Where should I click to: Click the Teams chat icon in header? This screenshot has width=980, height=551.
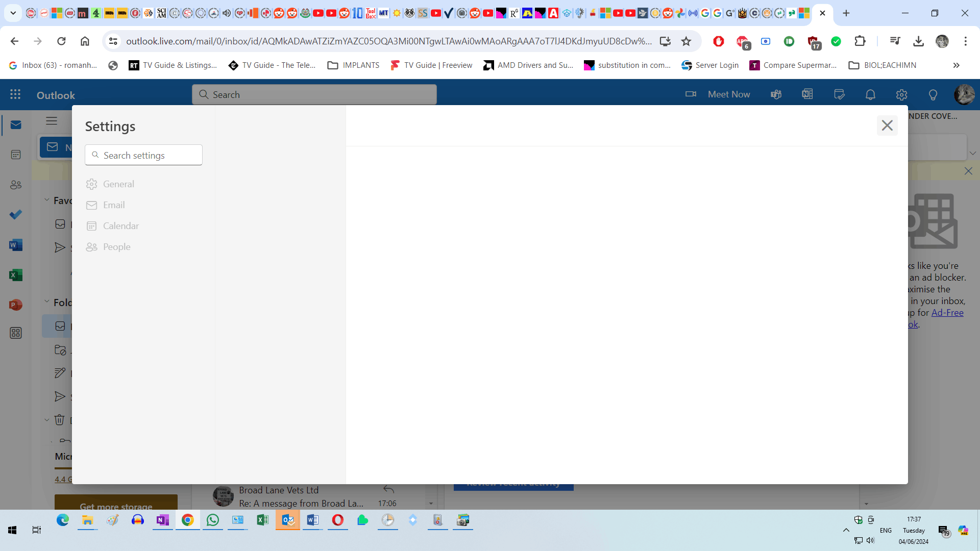pyautogui.click(x=776, y=94)
